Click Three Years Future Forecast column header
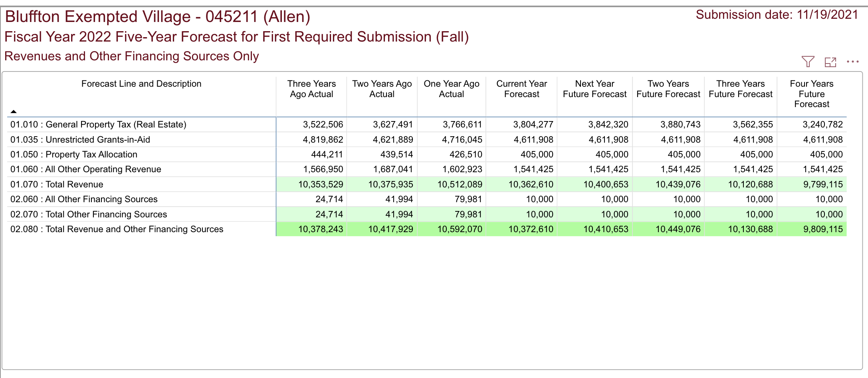 click(x=741, y=89)
